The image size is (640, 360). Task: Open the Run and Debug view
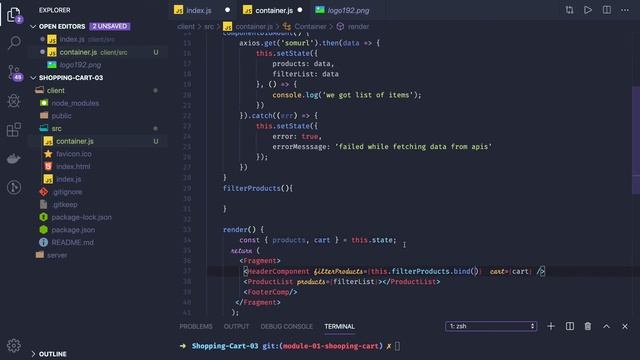[x=14, y=100]
